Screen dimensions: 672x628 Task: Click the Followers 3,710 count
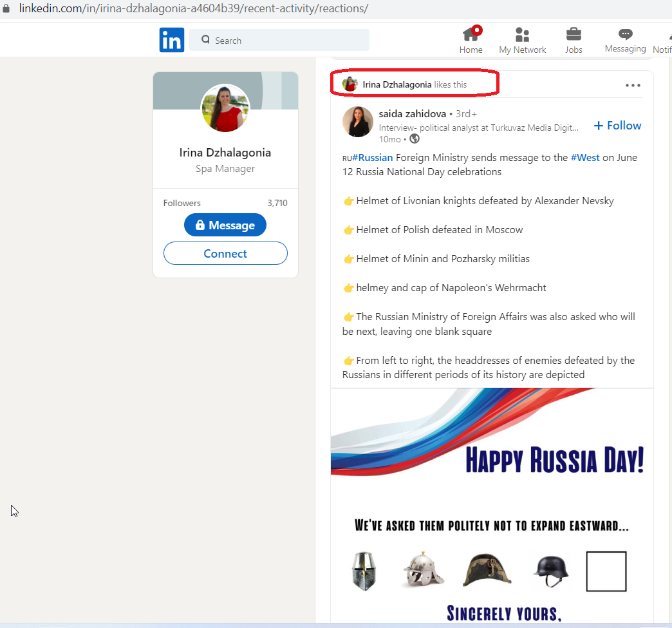[277, 203]
